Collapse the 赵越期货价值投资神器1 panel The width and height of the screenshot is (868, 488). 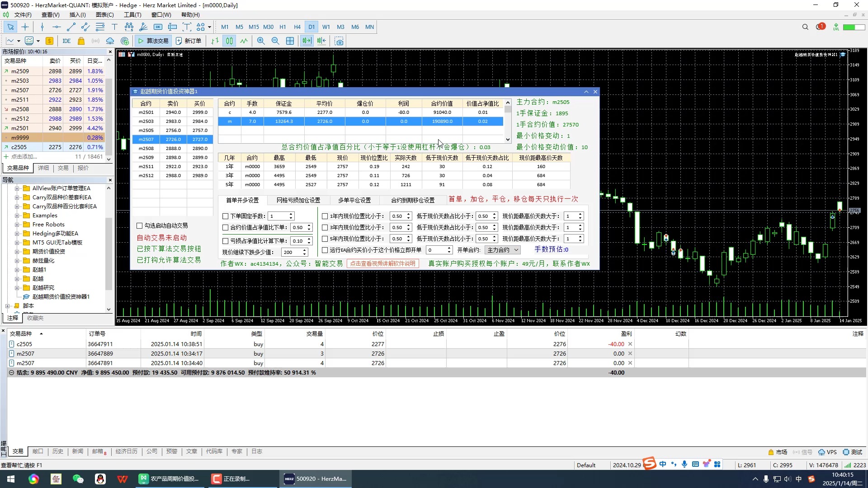[586, 92]
